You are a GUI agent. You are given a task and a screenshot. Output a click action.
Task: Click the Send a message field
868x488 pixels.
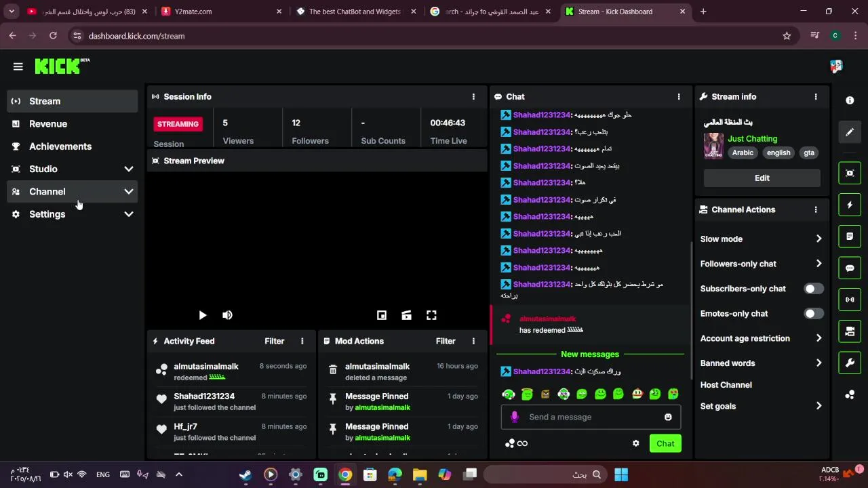591,417
